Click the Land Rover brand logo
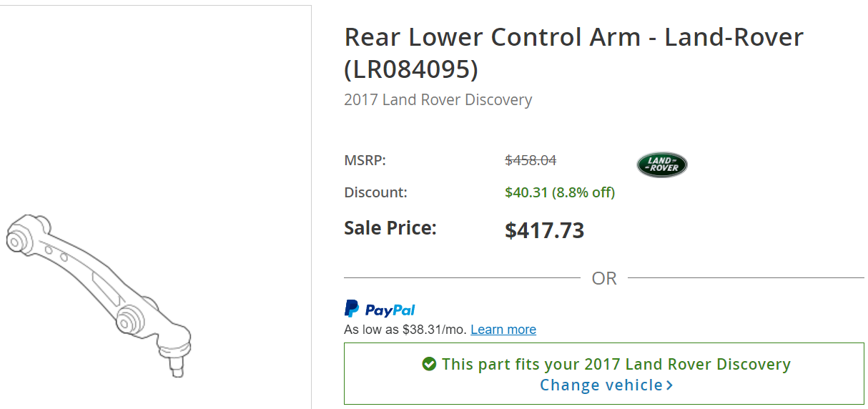Image resolution: width=868 pixels, height=409 pixels. [662, 164]
